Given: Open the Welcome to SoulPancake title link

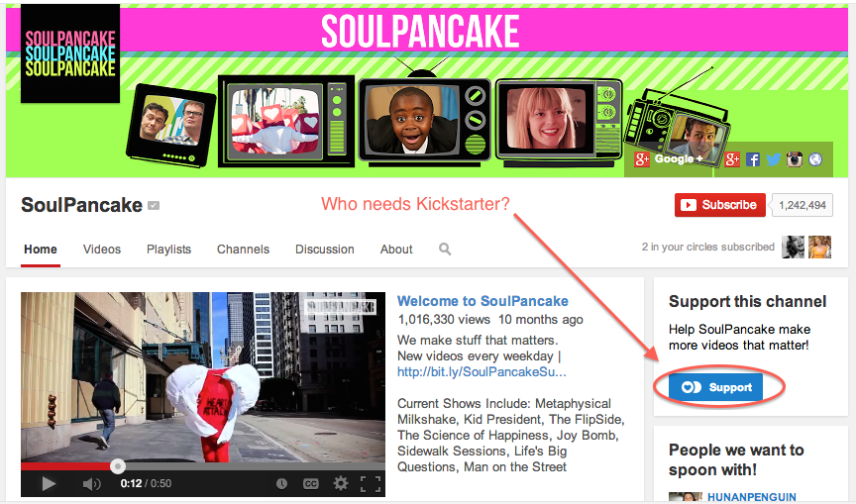Looking at the screenshot, I should click(x=482, y=301).
